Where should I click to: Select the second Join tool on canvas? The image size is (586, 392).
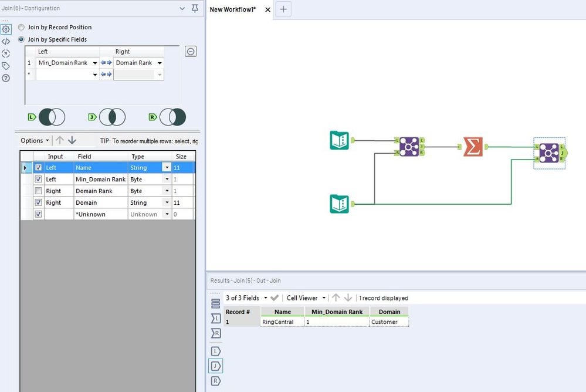549,153
